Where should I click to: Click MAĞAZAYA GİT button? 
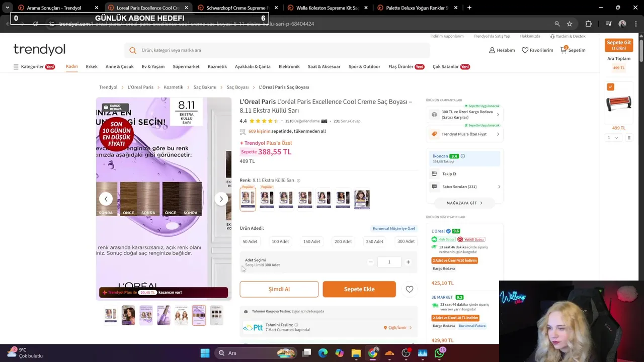point(464,203)
